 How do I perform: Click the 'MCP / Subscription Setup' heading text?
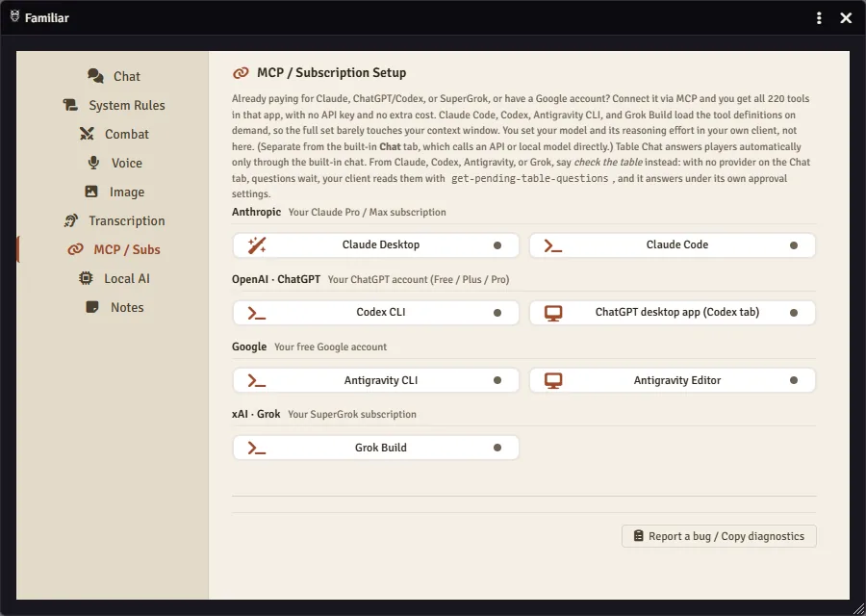(331, 73)
